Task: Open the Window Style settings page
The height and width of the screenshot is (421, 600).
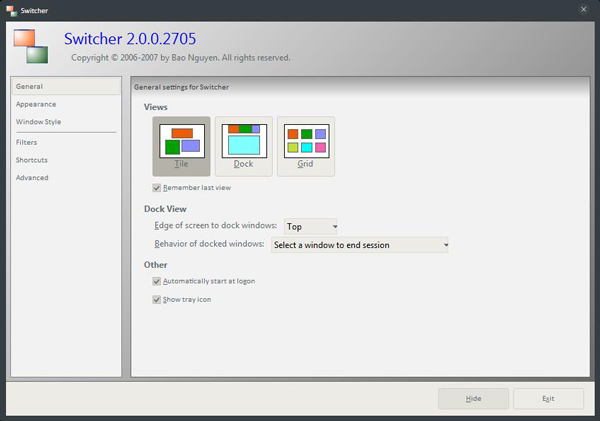Action: (66, 122)
